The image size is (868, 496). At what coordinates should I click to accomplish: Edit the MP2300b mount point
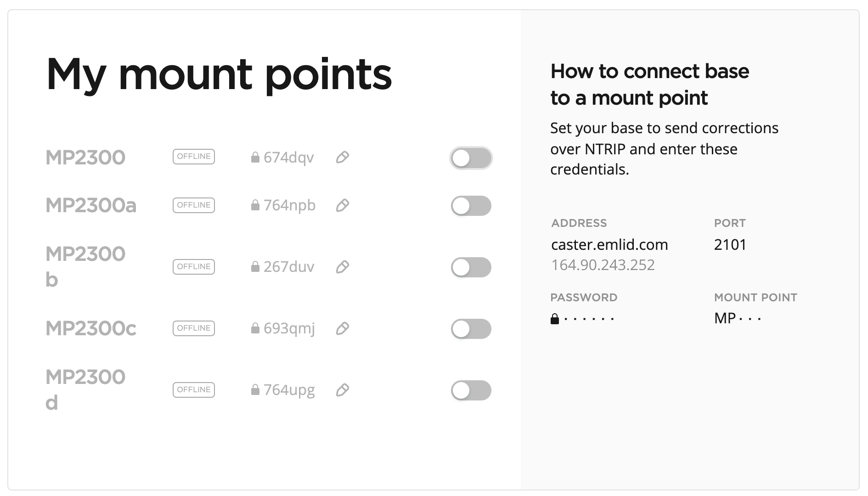click(343, 267)
